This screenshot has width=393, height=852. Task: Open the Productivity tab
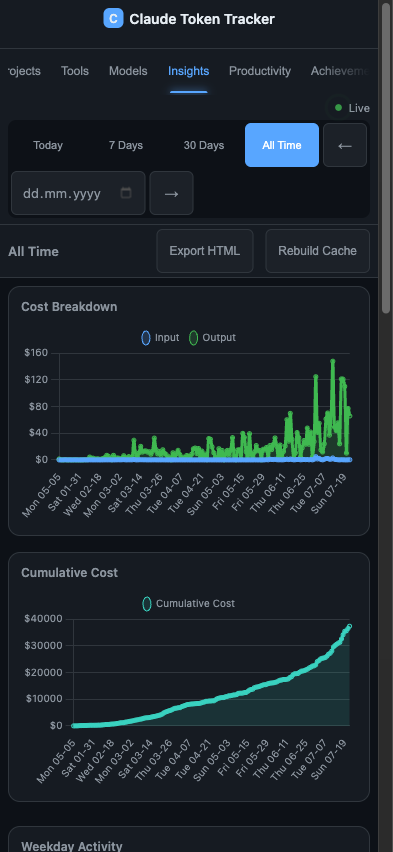tap(260, 71)
